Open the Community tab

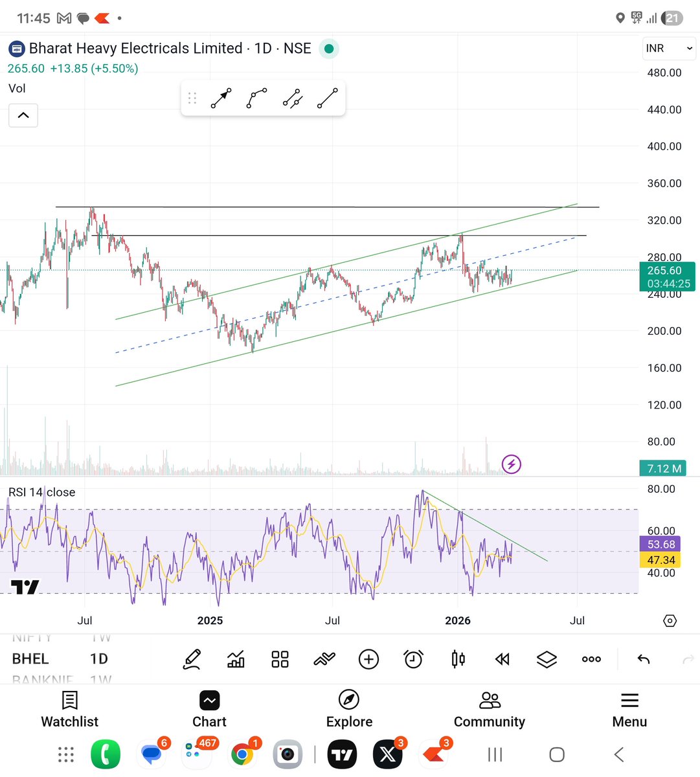coord(490,710)
